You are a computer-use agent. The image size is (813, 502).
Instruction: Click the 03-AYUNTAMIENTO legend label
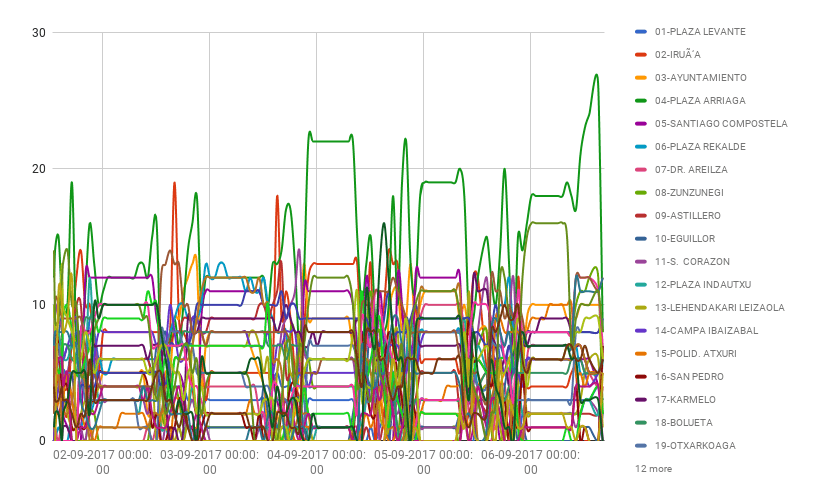pos(700,78)
